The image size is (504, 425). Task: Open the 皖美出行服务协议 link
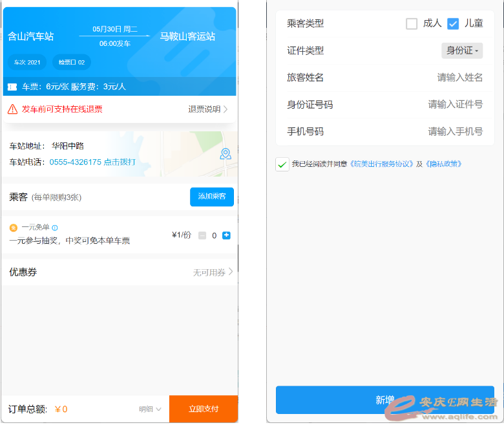[x=381, y=164]
